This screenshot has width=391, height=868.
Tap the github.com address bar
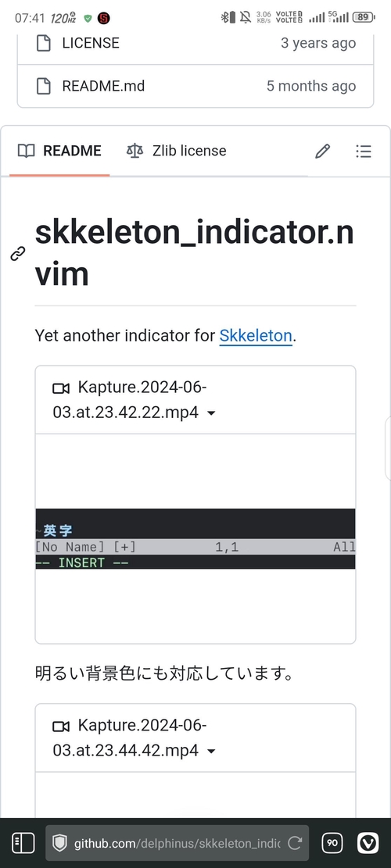(178, 843)
